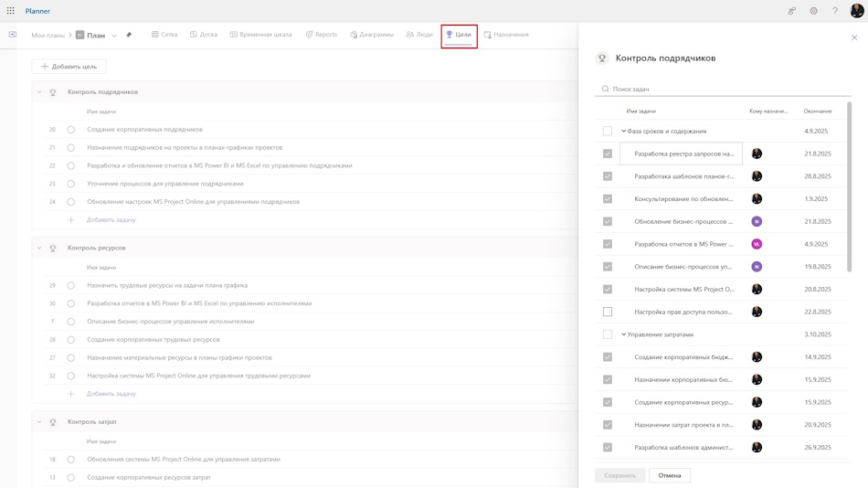Screen dimensions: 868x488
Task: Open the Planner home link
Action: click(x=37, y=11)
